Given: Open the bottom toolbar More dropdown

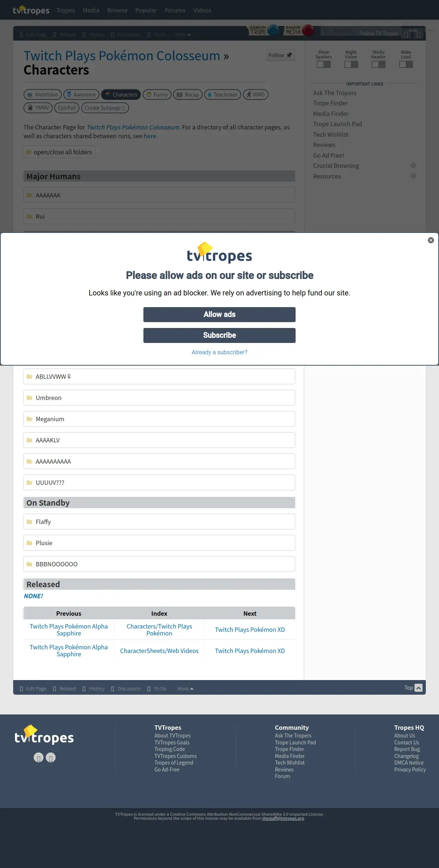Looking at the screenshot, I should (x=185, y=689).
